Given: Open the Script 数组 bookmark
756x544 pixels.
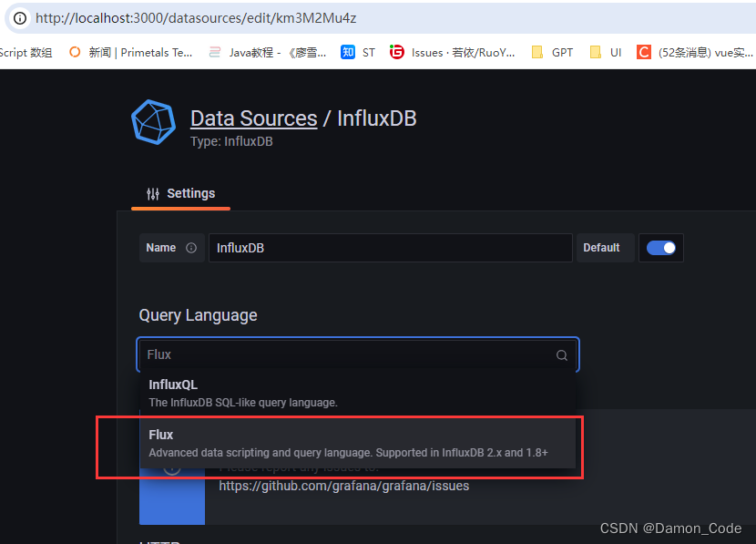Looking at the screenshot, I should (26, 52).
